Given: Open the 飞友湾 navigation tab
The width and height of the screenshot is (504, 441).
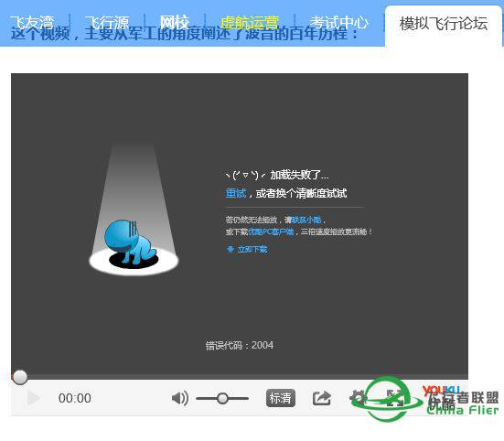Looking at the screenshot, I should click(x=32, y=23).
